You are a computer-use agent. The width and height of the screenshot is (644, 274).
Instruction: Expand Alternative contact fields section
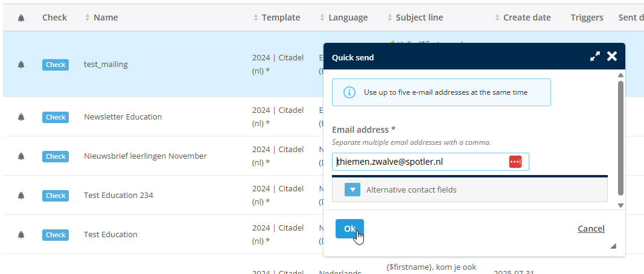(352, 190)
